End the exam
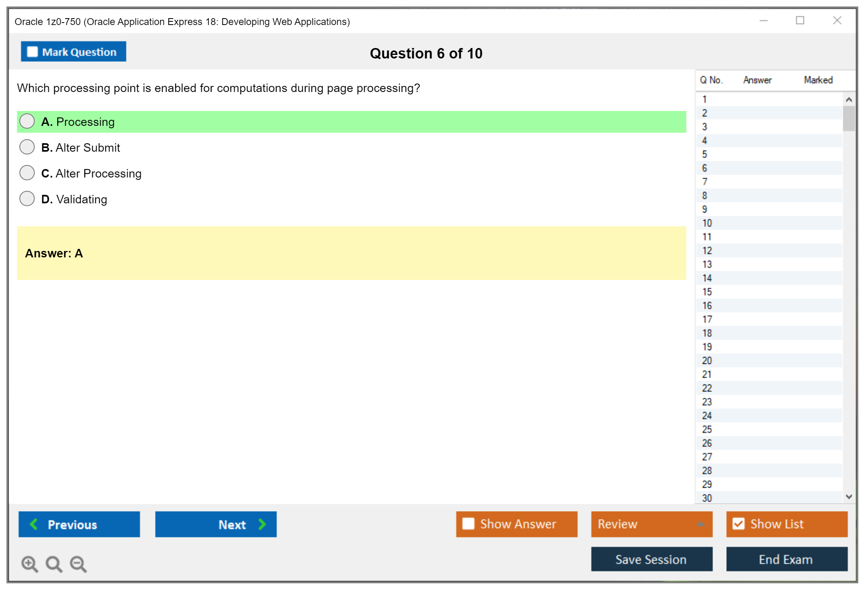868x593 pixels. (786, 560)
